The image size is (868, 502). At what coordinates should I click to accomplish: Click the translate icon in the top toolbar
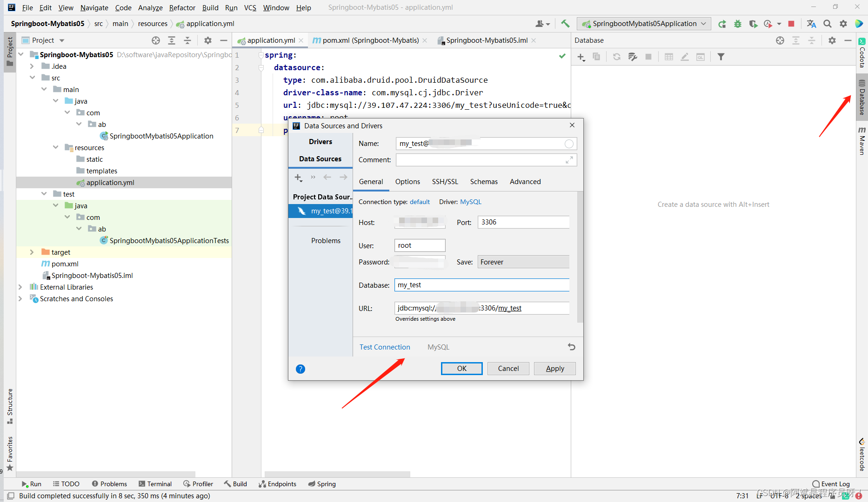812,24
